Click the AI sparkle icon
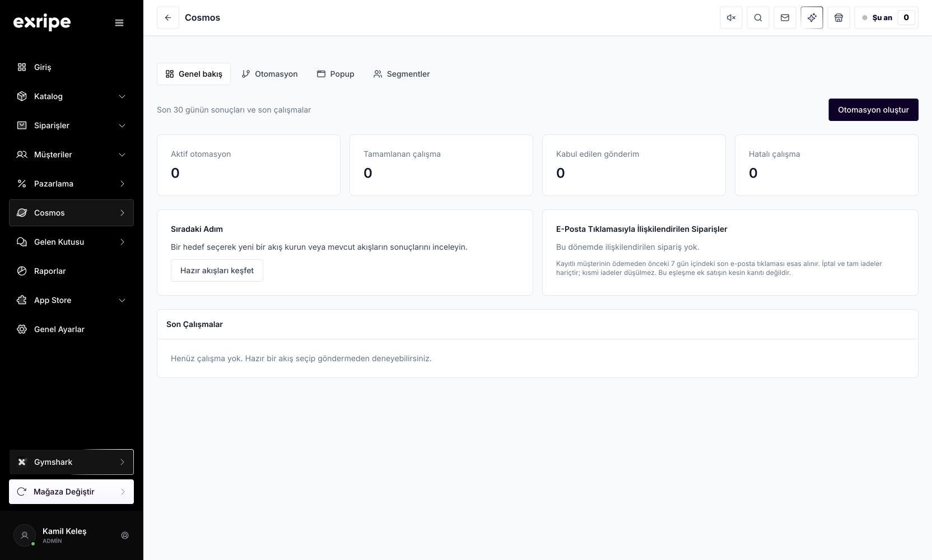Viewport: 932px width, 560px height. pyautogui.click(x=812, y=18)
